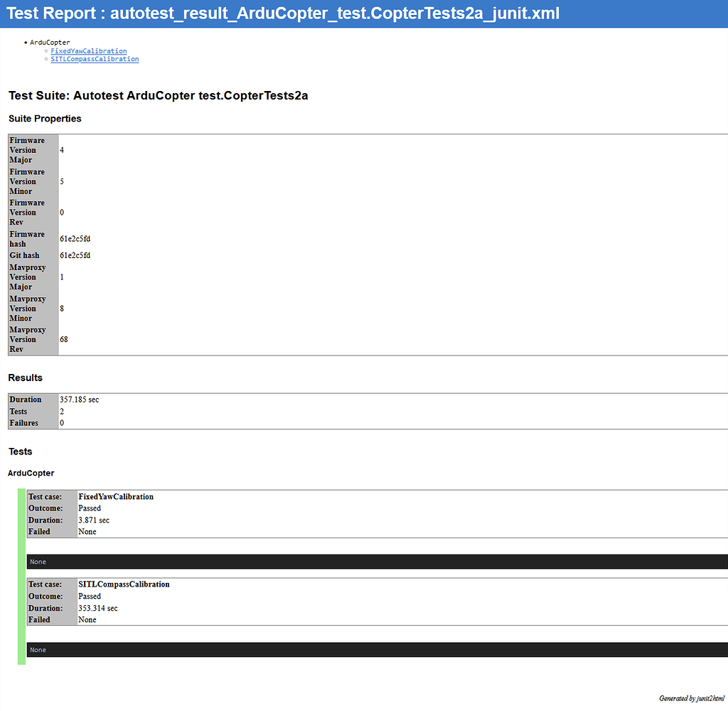Image resolution: width=728 pixels, height=711 pixels.
Task: Open the SITLCompassCalibration test link
Action: [x=94, y=59]
